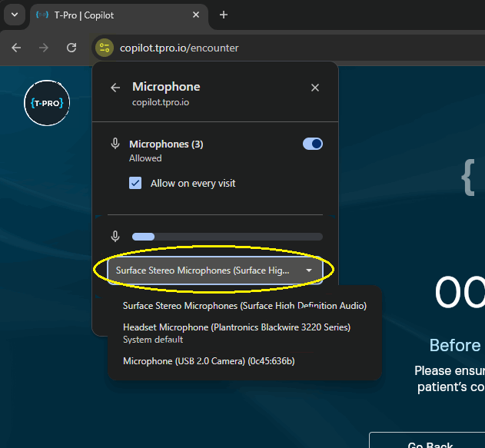Select Surface Stereo Microphones option in list
The image size is (485, 448).
click(x=244, y=305)
